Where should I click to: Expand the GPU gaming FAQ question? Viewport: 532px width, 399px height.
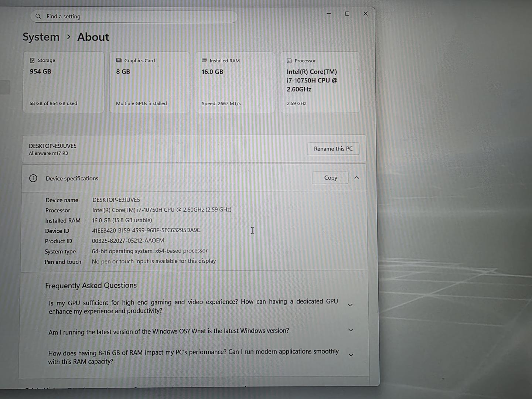click(x=350, y=305)
